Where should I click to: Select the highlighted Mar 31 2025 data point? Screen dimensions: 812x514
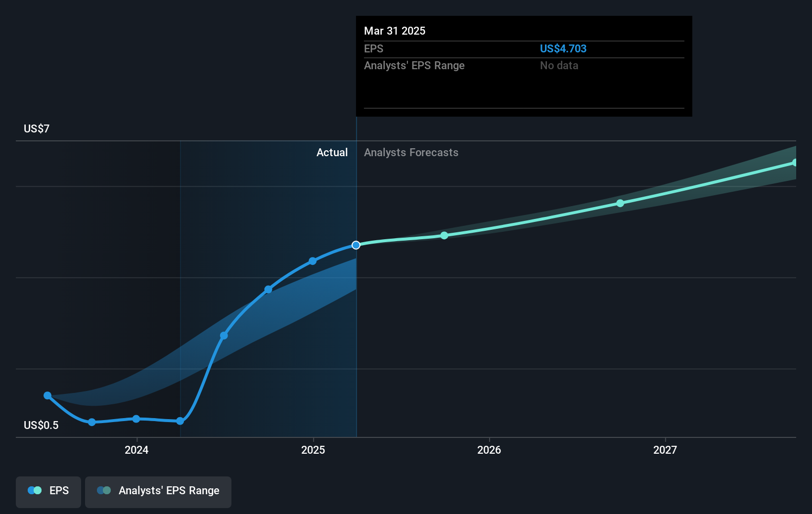pyautogui.click(x=356, y=245)
